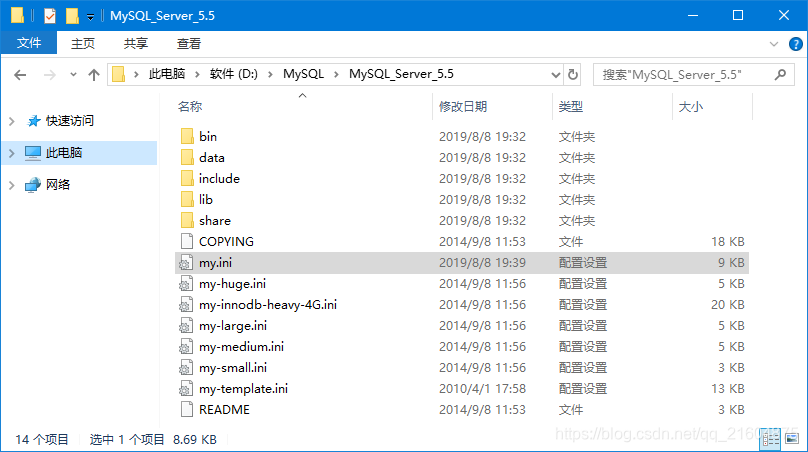808x452 pixels.
Task: Switch to the 共享 ribbon tab
Action: [x=136, y=44]
